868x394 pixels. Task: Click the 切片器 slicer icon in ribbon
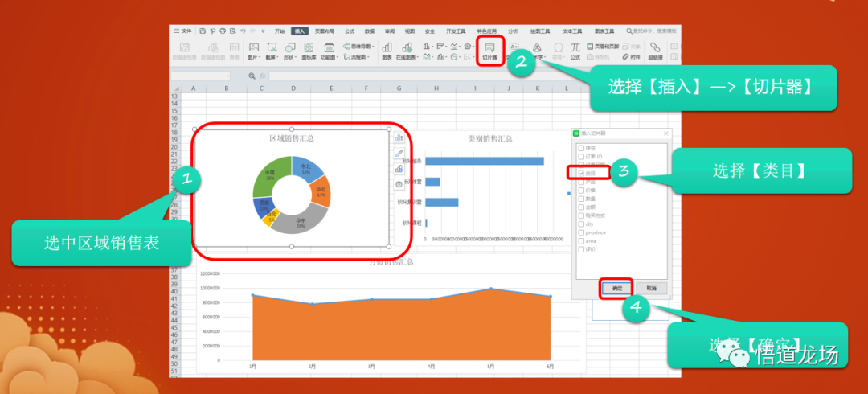click(x=490, y=51)
